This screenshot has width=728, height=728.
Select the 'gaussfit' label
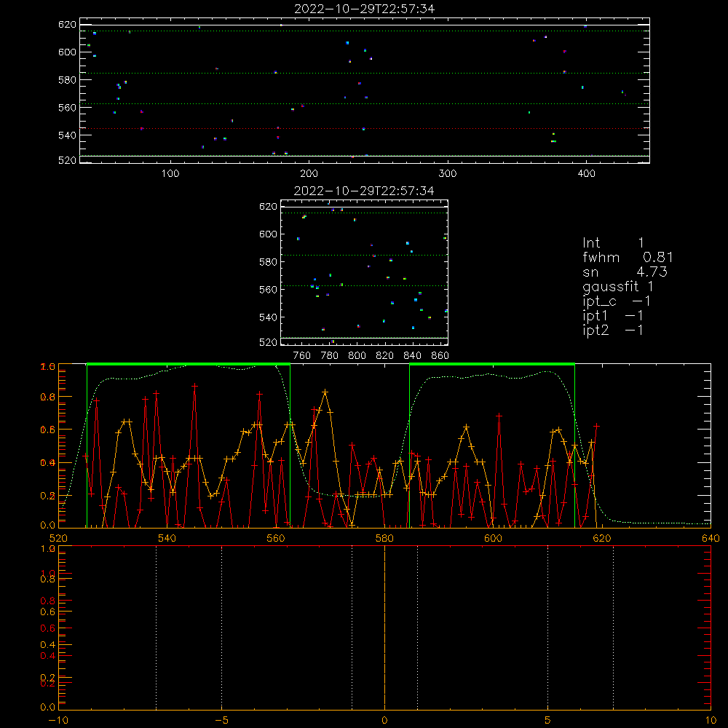(x=611, y=287)
